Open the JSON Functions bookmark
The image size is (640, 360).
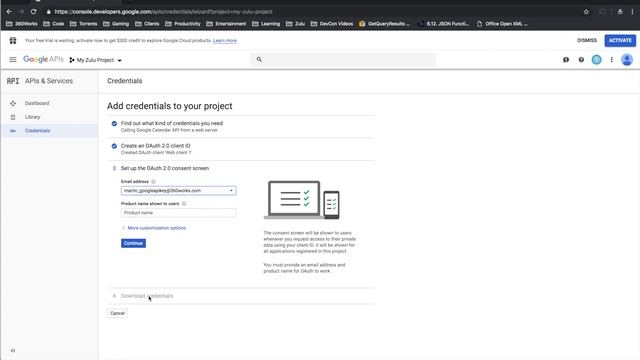[x=444, y=24]
